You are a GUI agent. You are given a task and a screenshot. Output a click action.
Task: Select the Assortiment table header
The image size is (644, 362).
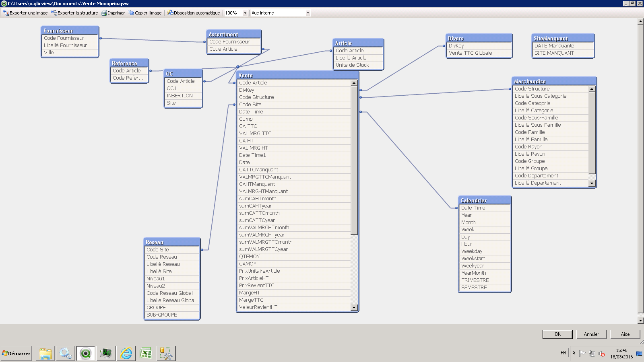tap(234, 34)
